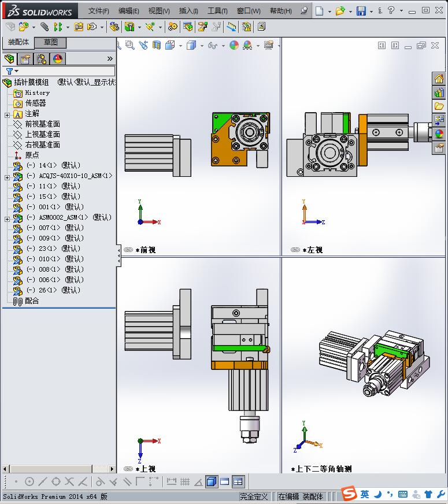The image size is (448, 504).
Task: Open the DisplayManager color ball tab
Action: point(58,59)
